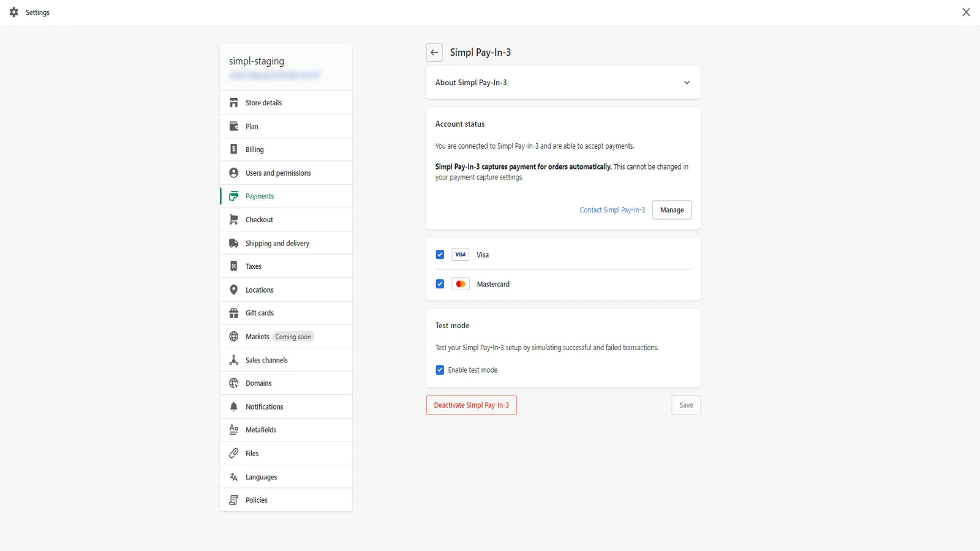Open the Plan settings page

(286, 126)
